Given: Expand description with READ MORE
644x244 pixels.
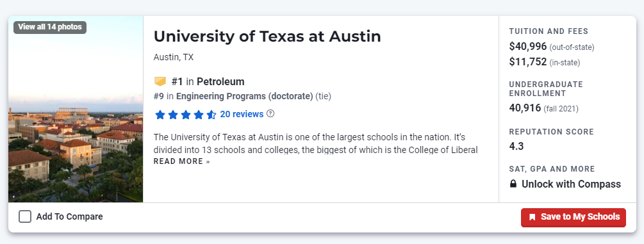Looking at the screenshot, I should (181, 161).
